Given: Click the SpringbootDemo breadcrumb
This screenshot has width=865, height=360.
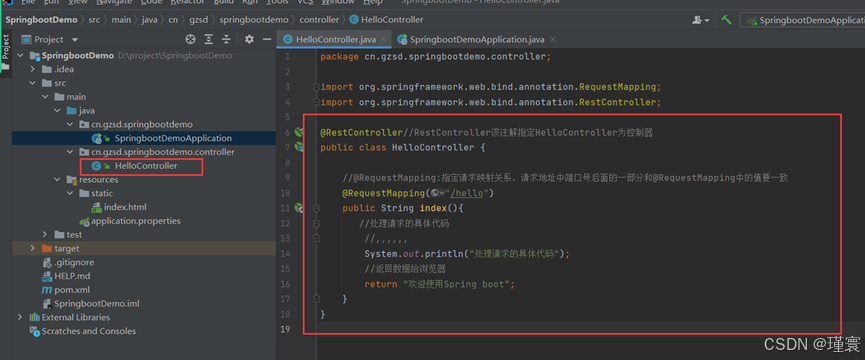Looking at the screenshot, I should click(41, 20).
